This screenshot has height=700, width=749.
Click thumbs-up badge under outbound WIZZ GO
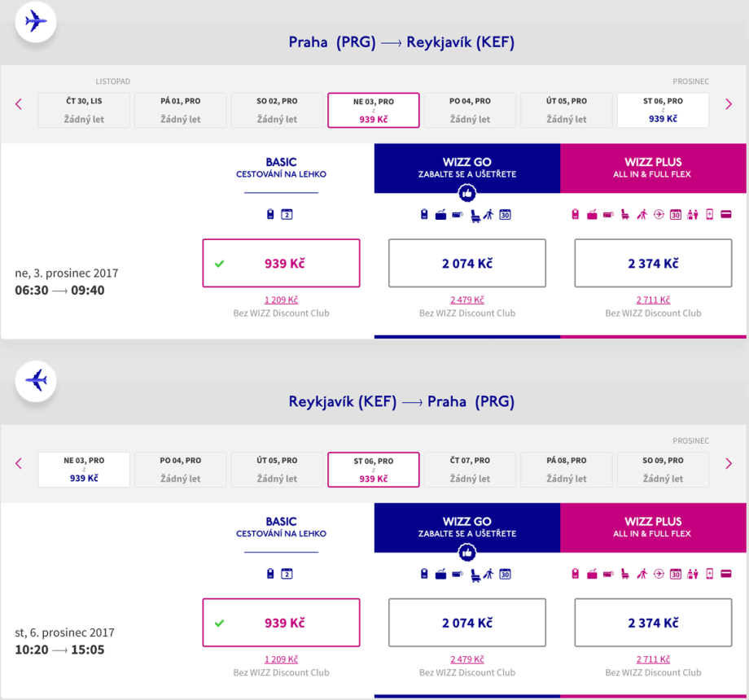466,194
